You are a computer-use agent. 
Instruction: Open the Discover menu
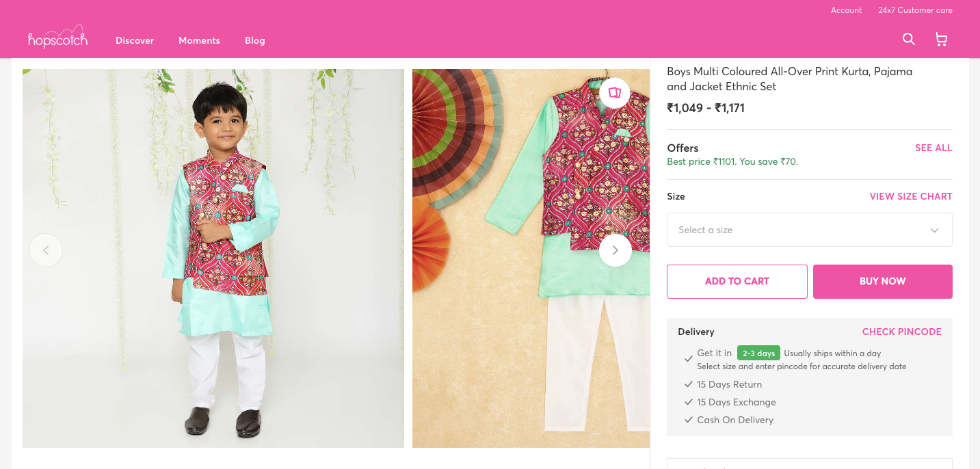coord(135,40)
